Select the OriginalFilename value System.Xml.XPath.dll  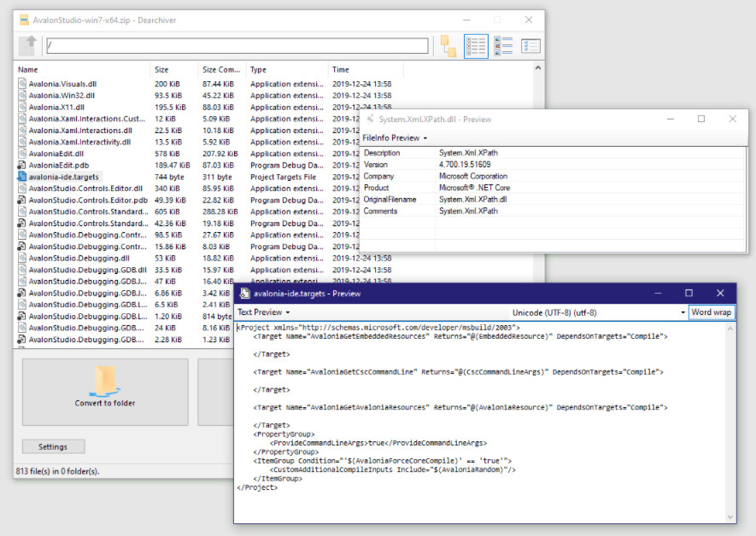472,200
